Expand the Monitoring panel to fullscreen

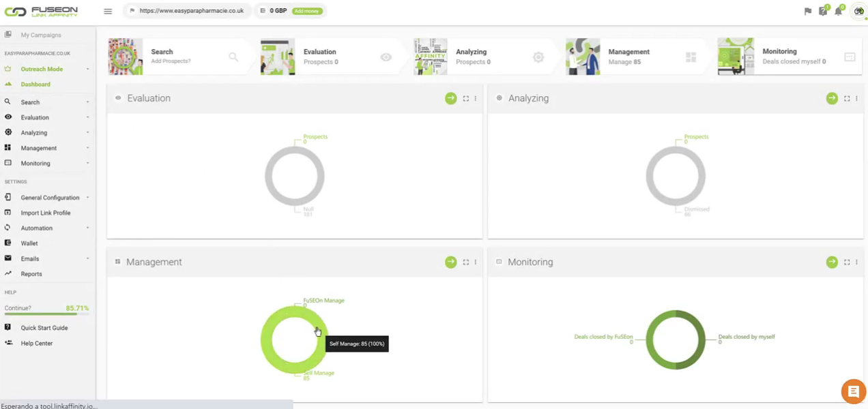click(847, 262)
